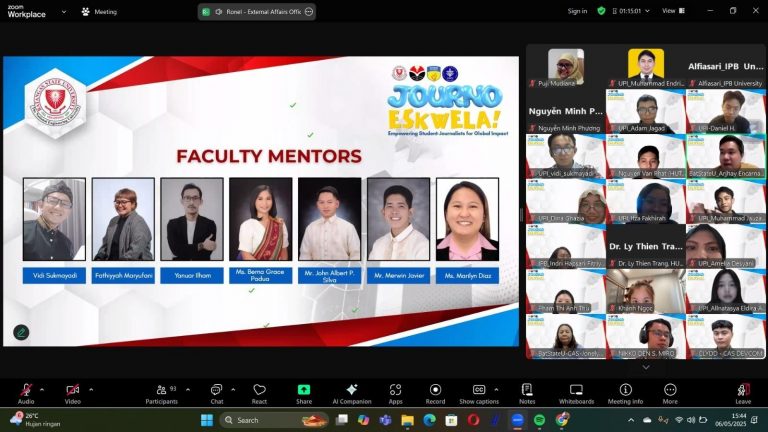This screenshot has height=432, width=768.
Task: Expand the caret beside Chat
Action: 233,390
